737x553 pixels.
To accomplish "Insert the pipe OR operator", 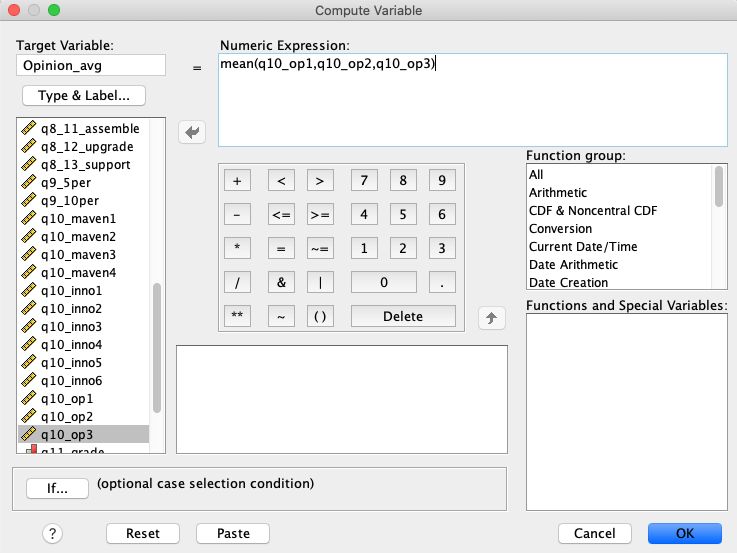I will point(320,282).
